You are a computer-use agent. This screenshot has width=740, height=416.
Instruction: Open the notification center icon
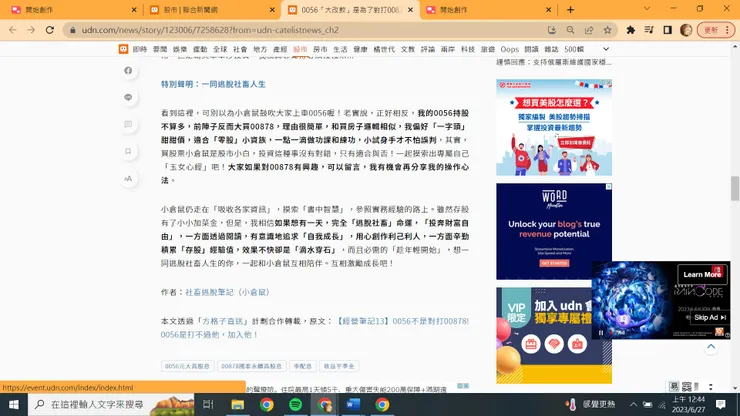tap(721, 405)
